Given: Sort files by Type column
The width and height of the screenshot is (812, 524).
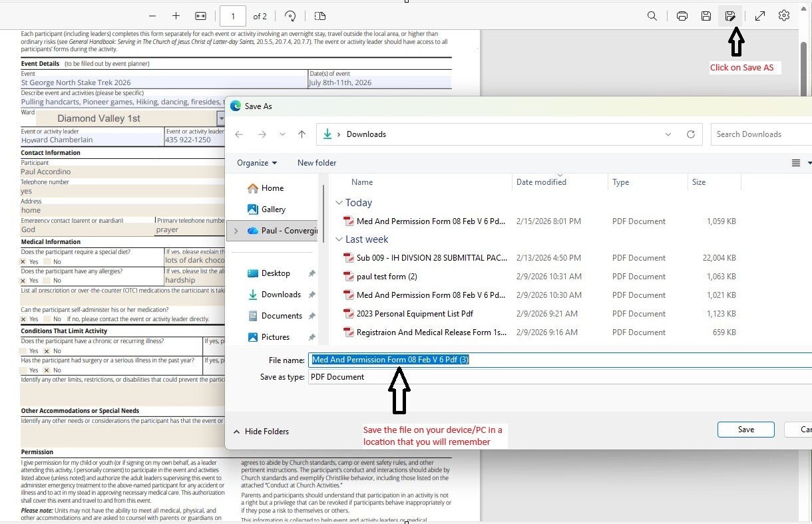Looking at the screenshot, I should point(621,182).
